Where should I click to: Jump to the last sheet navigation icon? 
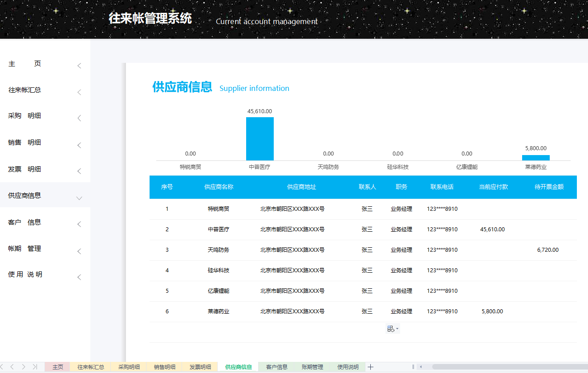(35, 367)
